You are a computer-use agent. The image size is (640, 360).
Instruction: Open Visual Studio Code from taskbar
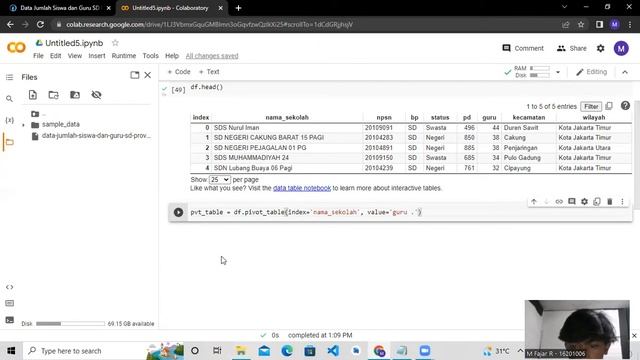coord(333,351)
